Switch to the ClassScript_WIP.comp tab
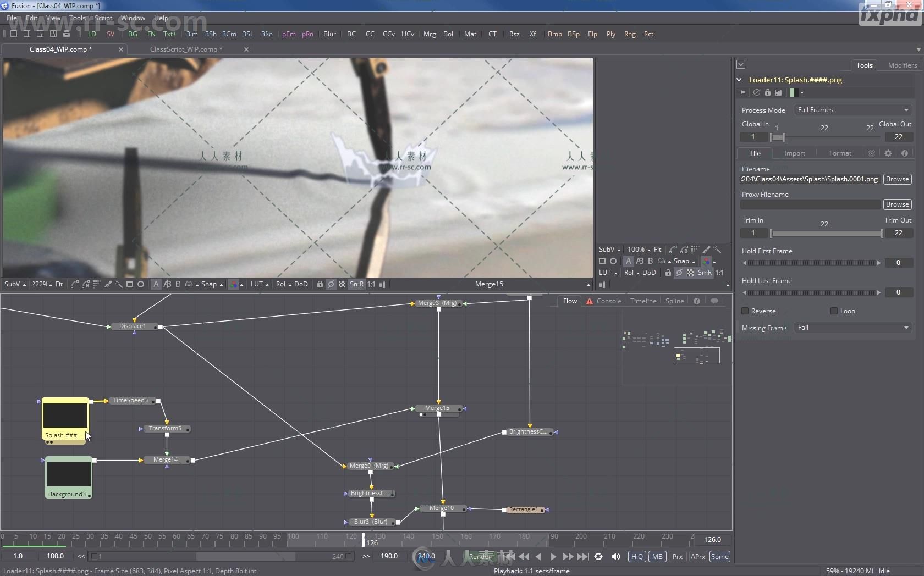The image size is (924, 576). (186, 49)
